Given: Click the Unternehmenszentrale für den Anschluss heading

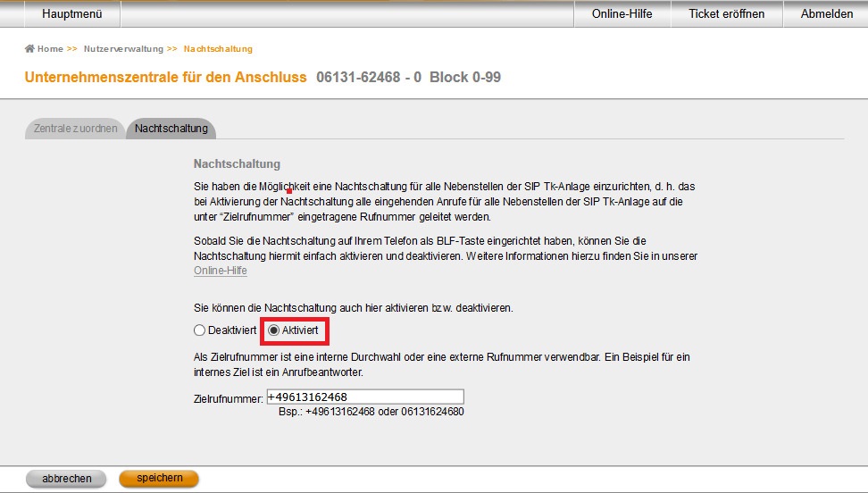Looking at the screenshot, I should pyautogui.click(x=165, y=77).
